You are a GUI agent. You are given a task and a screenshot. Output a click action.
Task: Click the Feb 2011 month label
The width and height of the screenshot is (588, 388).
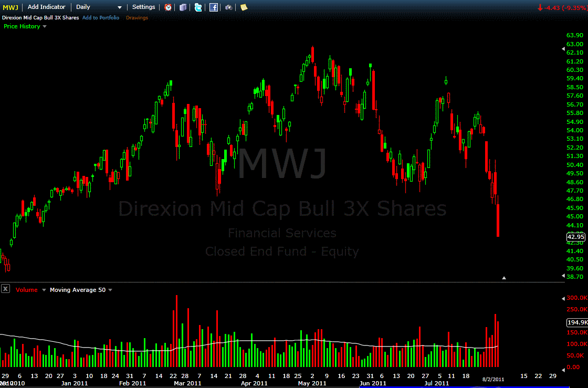pos(132,383)
